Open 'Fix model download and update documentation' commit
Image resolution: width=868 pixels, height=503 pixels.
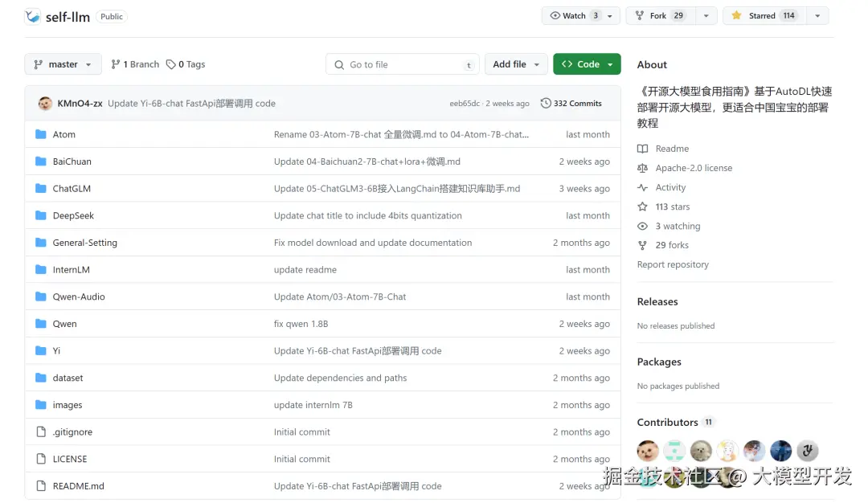373,243
